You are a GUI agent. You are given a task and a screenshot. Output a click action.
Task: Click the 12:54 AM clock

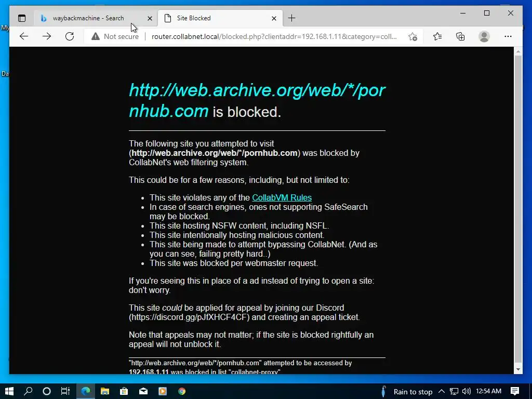pyautogui.click(x=488, y=391)
